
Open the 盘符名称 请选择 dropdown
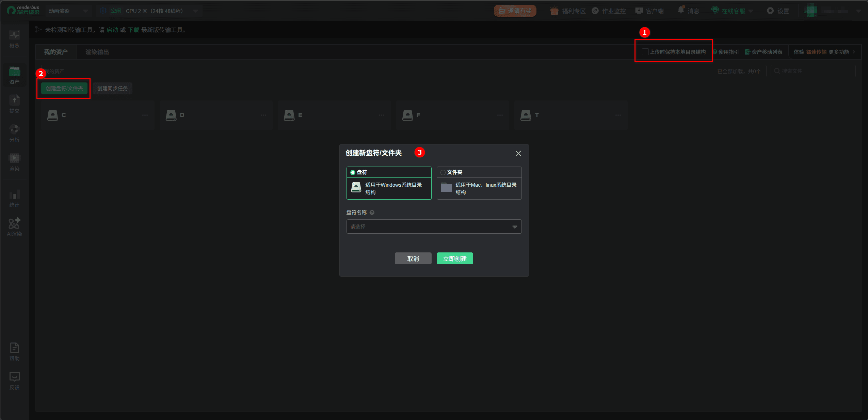point(434,227)
